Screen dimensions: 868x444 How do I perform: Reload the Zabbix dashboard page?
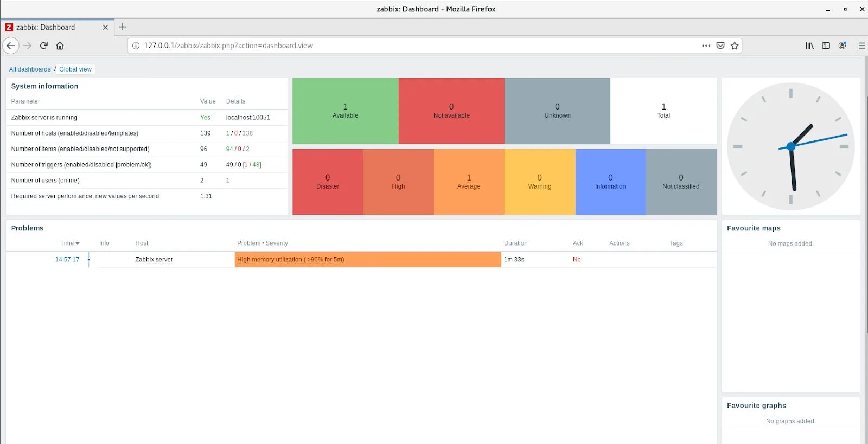44,46
